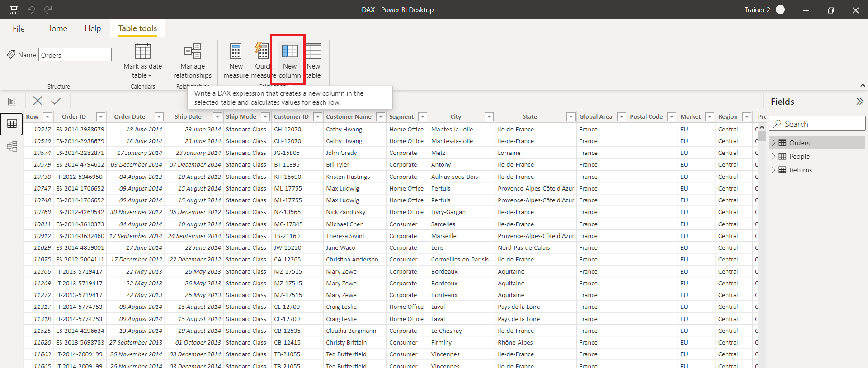Open the Market column filter dropdown
The height and width of the screenshot is (368, 868).
pos(710,117)
